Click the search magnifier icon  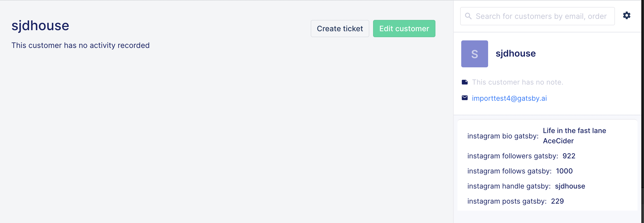click(x=468, y=16)
